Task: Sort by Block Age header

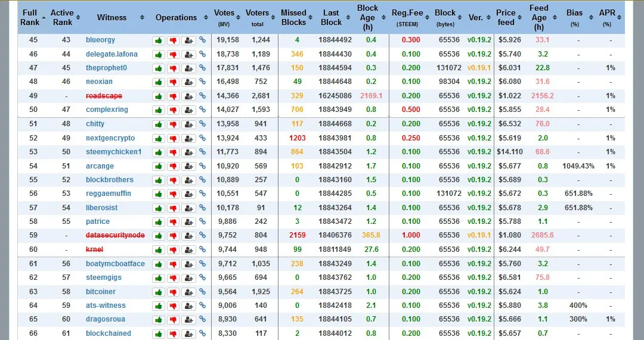Action: pos(370,18)
